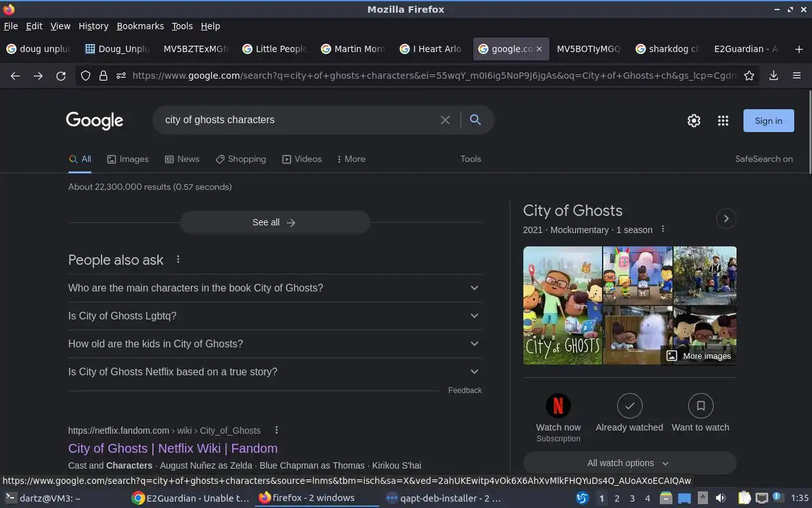Switch to the Little People tab
The width and height of the screenshot is (812, 508).
(x=275, y=49)
